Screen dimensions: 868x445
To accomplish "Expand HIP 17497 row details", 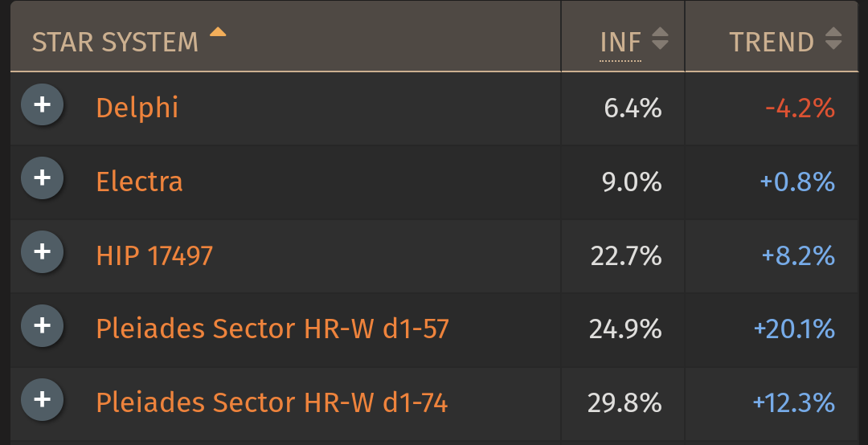I will click(x=42, y=252).
